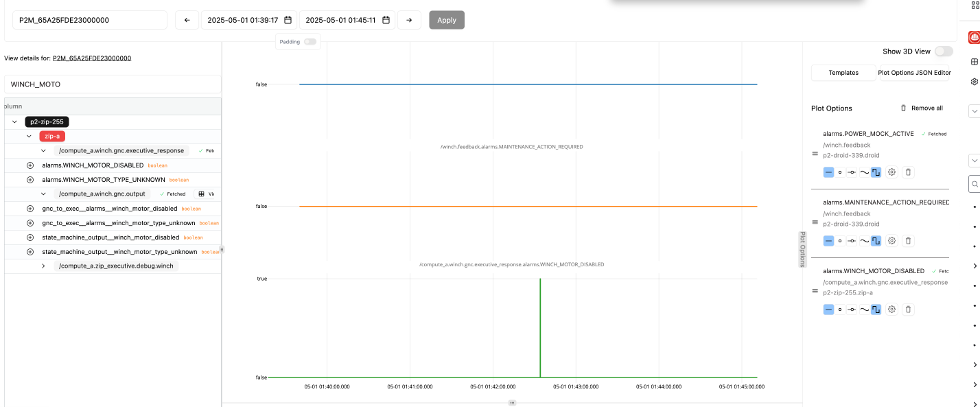Select line-with-markers style for WINCH_MOTOR_DISABLED

(x=852, y=310)
